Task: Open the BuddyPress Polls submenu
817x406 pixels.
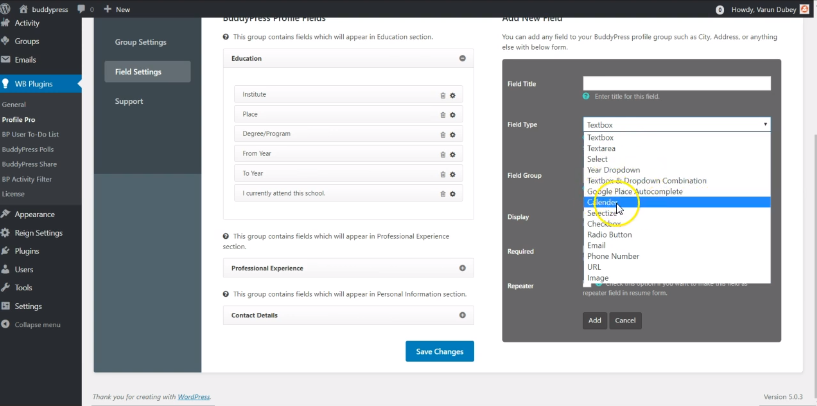Action: [x=28, y=149]
